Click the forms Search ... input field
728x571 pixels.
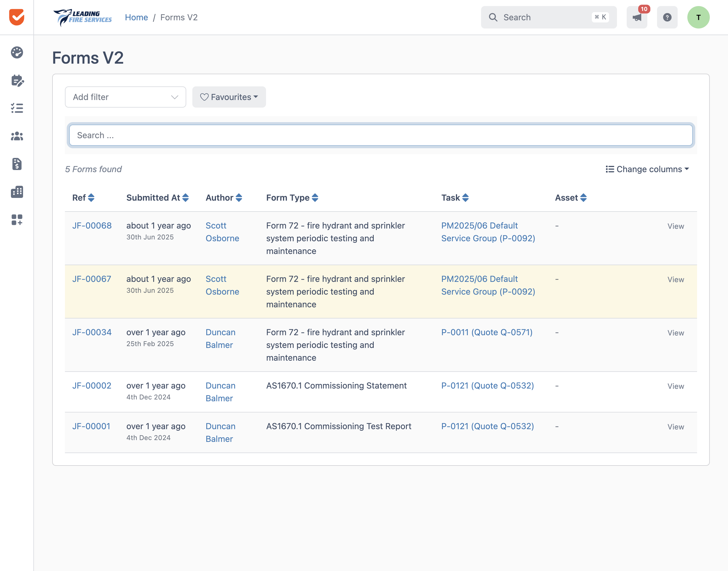(381, 135)
